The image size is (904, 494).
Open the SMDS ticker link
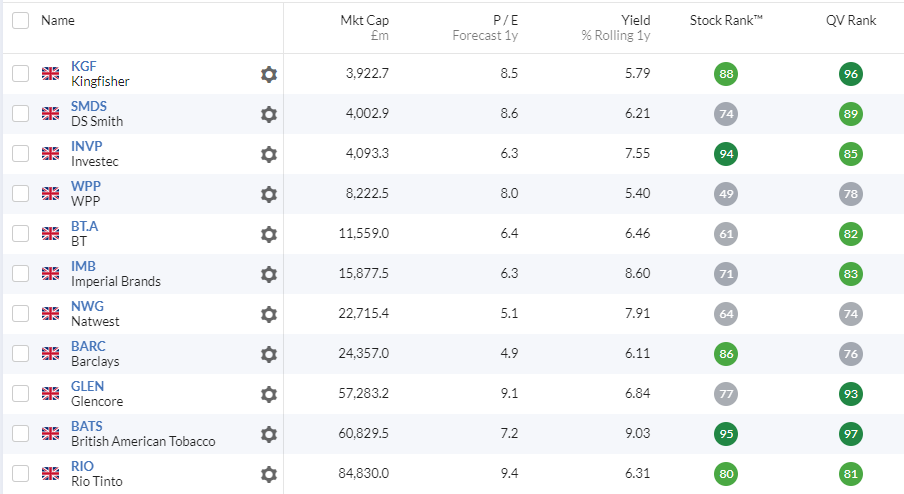[89, 106]
